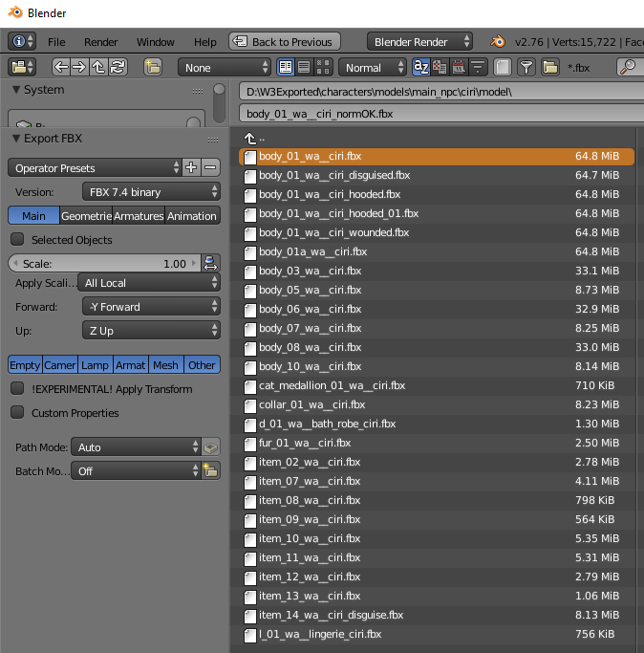Toggle Mesh object type export

point(165,365)
